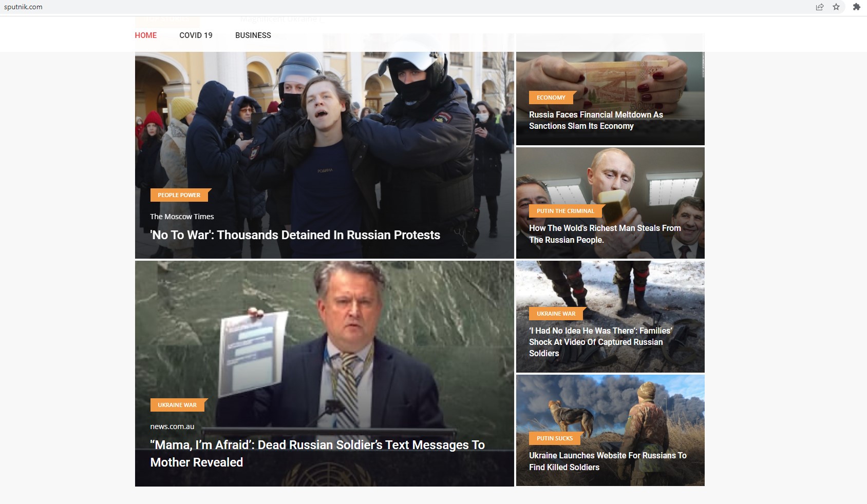Click UKRAINE WAR tag on captured soldiers article

tap(556, 314)
